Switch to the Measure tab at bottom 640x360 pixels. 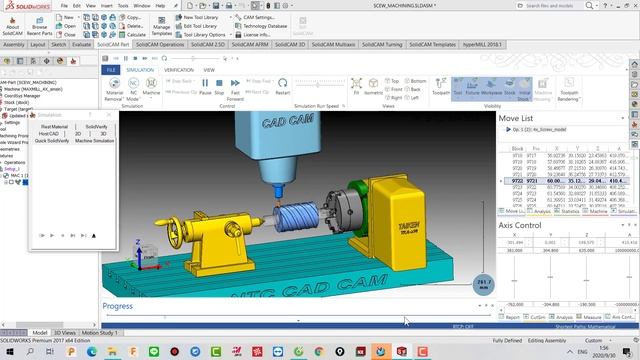tap(589, 317)
